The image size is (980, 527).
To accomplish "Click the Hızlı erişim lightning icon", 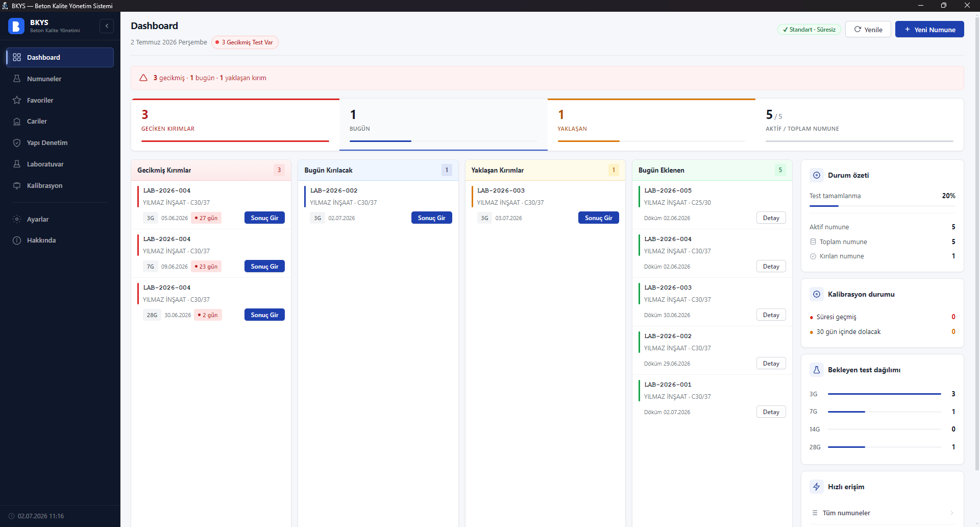I will tap(817, 487).
